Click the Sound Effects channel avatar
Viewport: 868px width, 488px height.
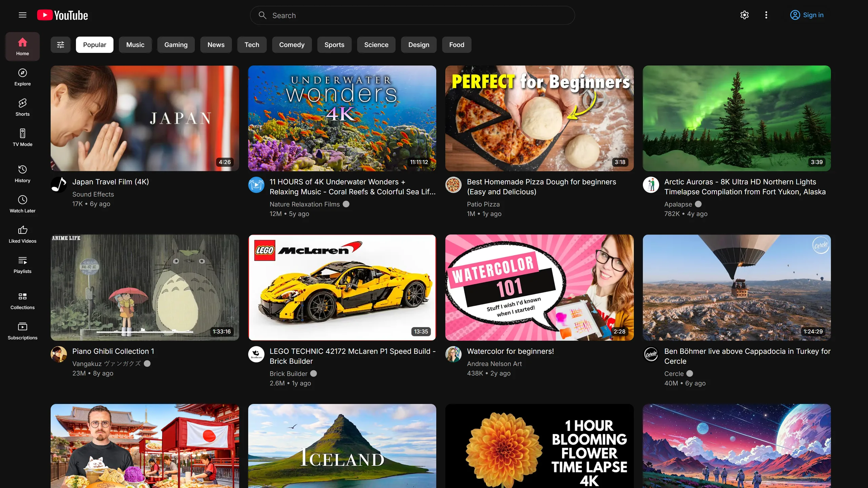tap(59, 185)
